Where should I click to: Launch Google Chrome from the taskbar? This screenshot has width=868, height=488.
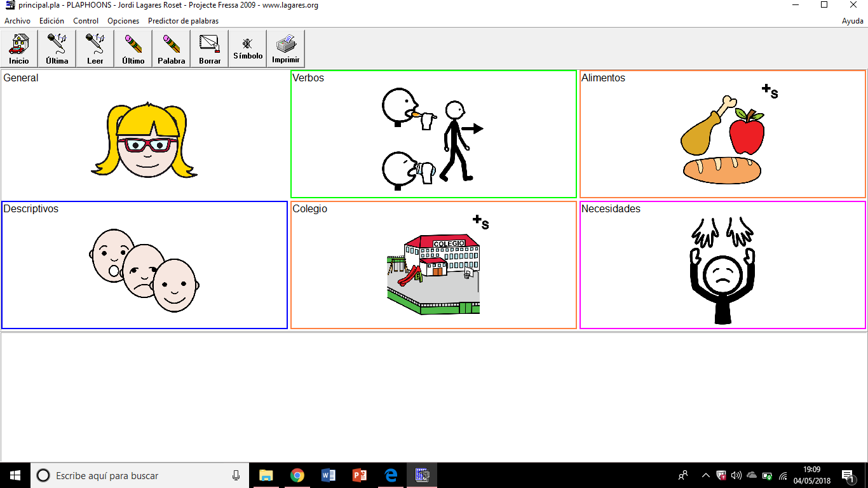297,475
